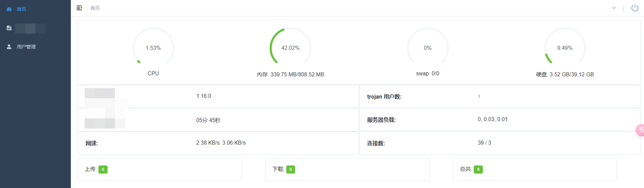Viewport: 644px width, 188px height.
Task: Click the power logout icon
Action: (x=635, y=8)
